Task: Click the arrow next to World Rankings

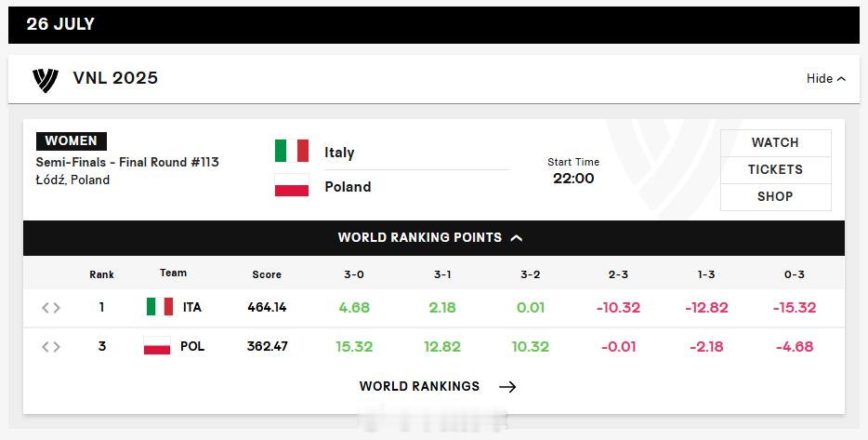Action: tap(507, 387)
